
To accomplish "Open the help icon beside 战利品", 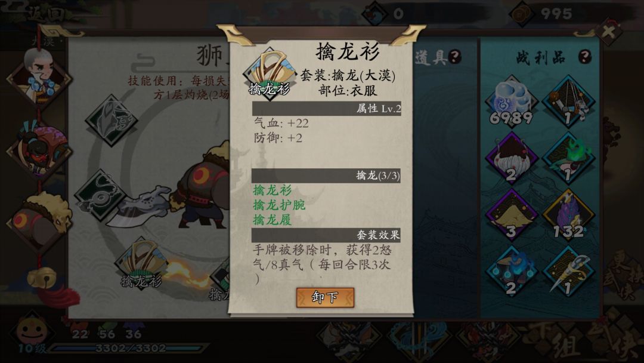I will pos(584,57).
